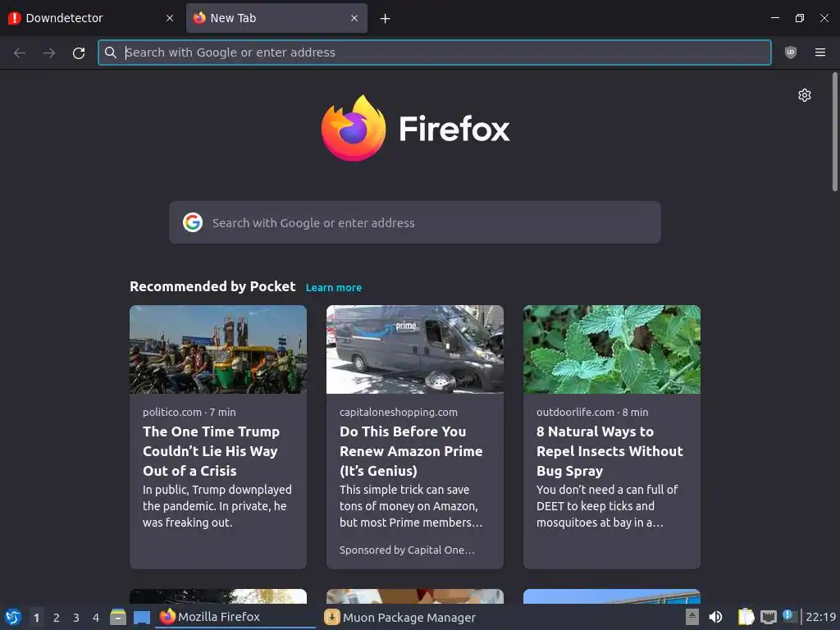This screenshot has width=840, height=630.
Task: Open the uBlock Origin shield extension
Action: pyautogui.click(x=790, y=52)
